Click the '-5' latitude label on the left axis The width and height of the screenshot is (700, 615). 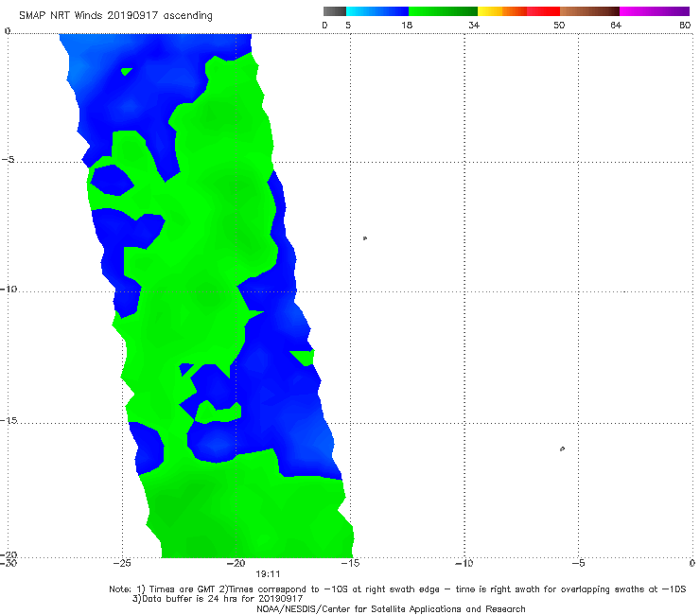[8, 160]
